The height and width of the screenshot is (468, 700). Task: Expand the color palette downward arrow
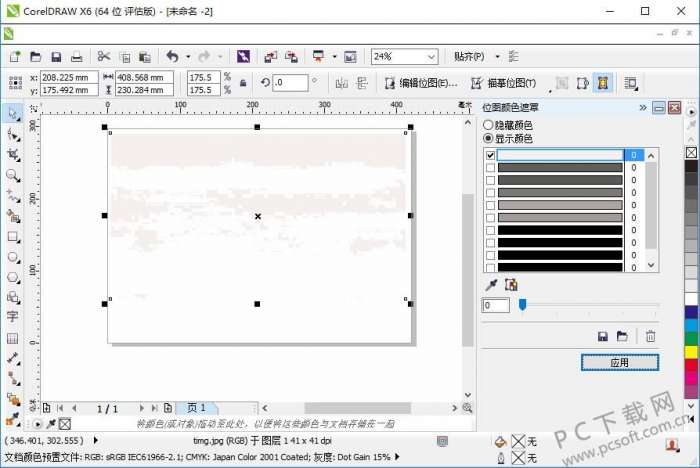pyautogui.click(x=691, y=406)
